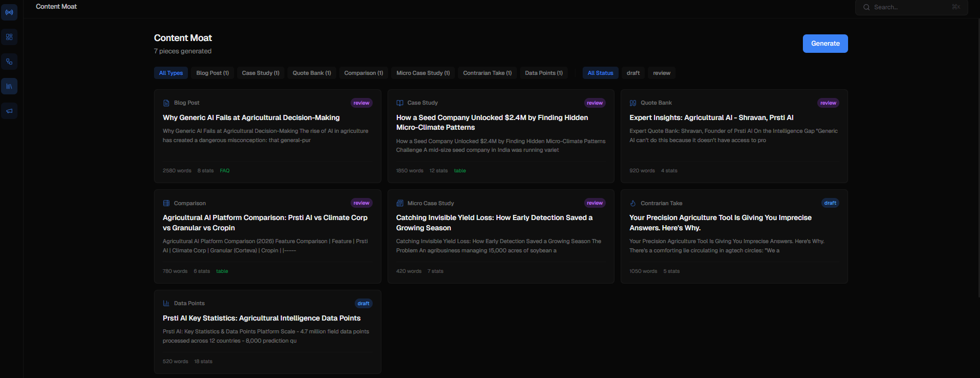Screen dimensions: 980x378
Task: Select the All Types filter
Action: [171, 73]
